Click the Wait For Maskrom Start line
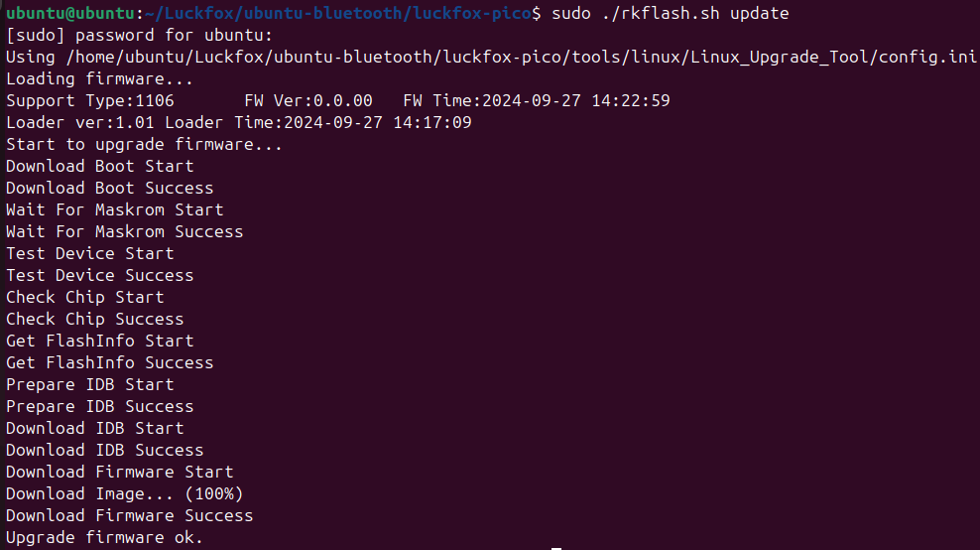The height and width of the screenshot is (550, 980). point(114,209)
